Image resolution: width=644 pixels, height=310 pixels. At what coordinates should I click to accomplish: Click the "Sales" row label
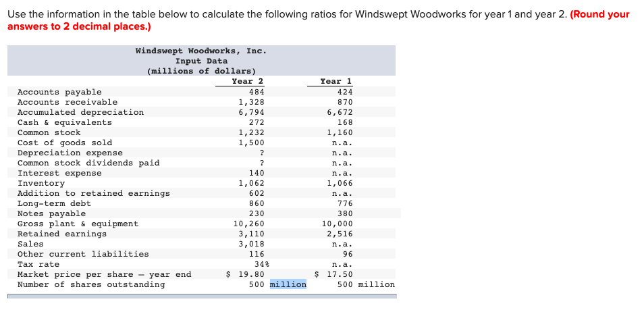tap(30, 244)
